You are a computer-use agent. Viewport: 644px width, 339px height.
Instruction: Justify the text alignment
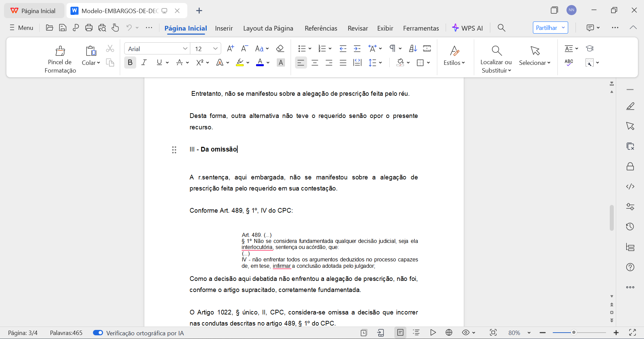[343, 62]
